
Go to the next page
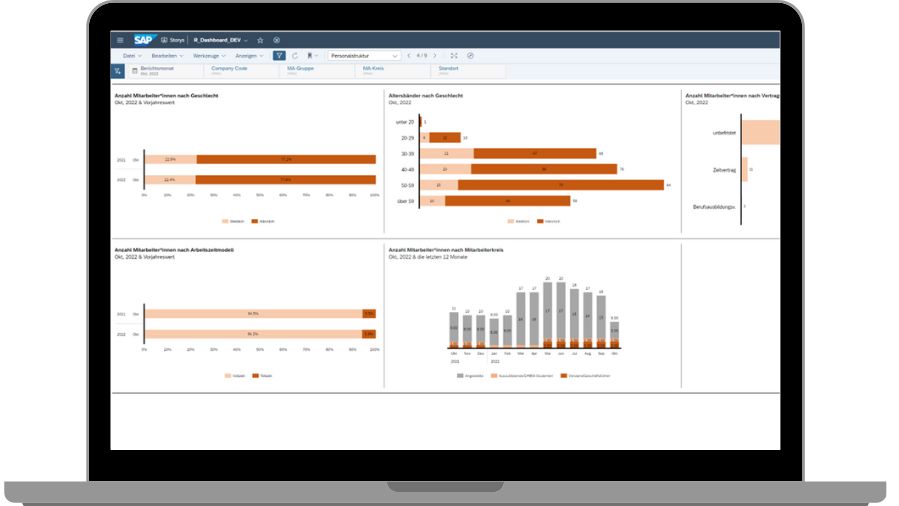coord(435,56)
